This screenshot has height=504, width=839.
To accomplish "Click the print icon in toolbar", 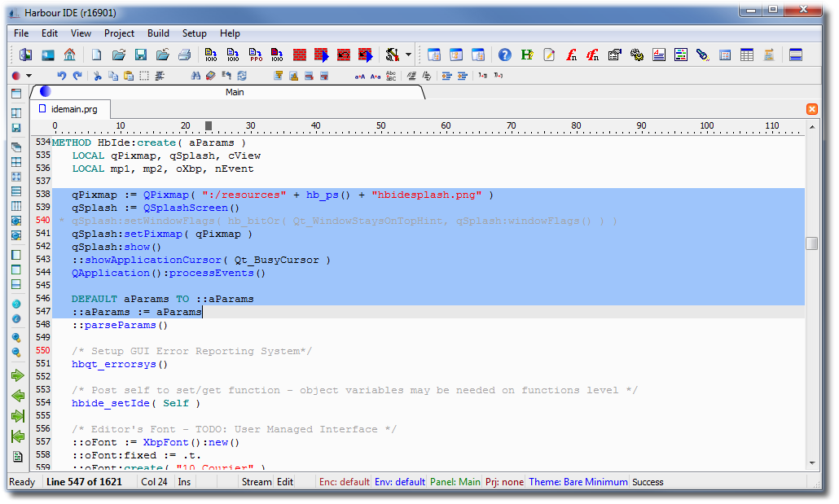I will click(185, 55).
